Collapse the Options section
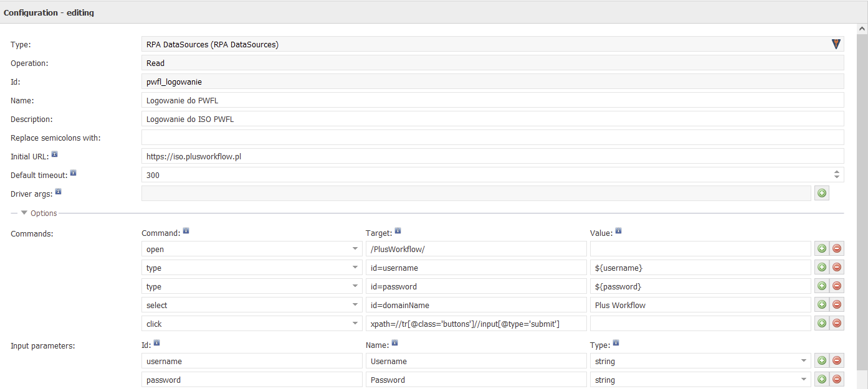 pos(24,213)
